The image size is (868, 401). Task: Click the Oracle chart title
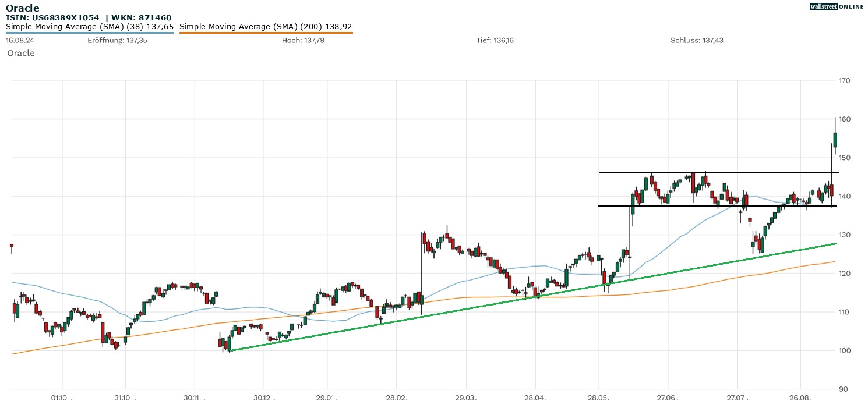(x=23, y=8)
